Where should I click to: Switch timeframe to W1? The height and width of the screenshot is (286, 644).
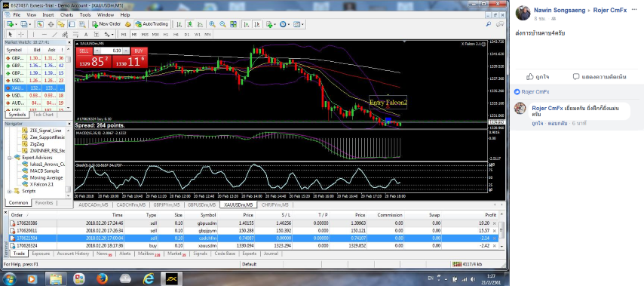197,35
